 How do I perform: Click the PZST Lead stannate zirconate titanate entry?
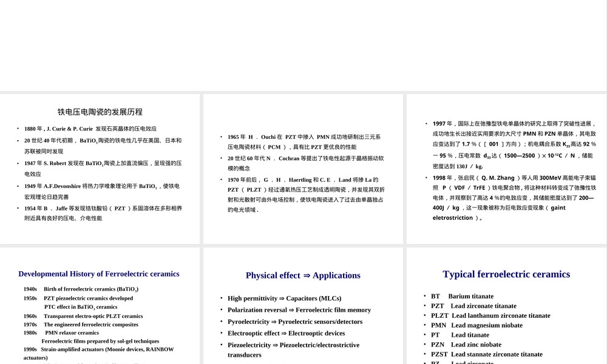(x=487, y=354)
